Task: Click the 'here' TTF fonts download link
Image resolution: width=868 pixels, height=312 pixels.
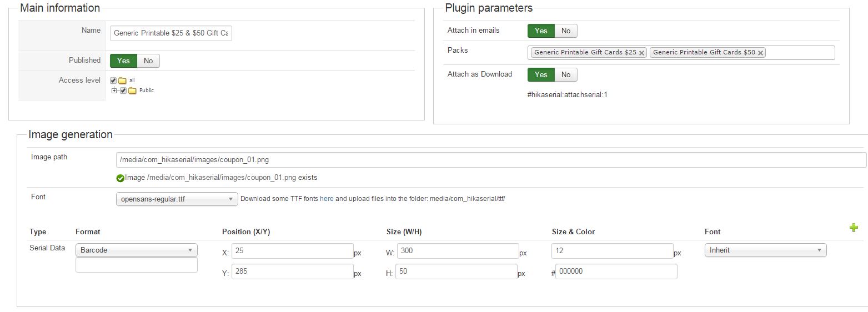Action: click(327, 199)
